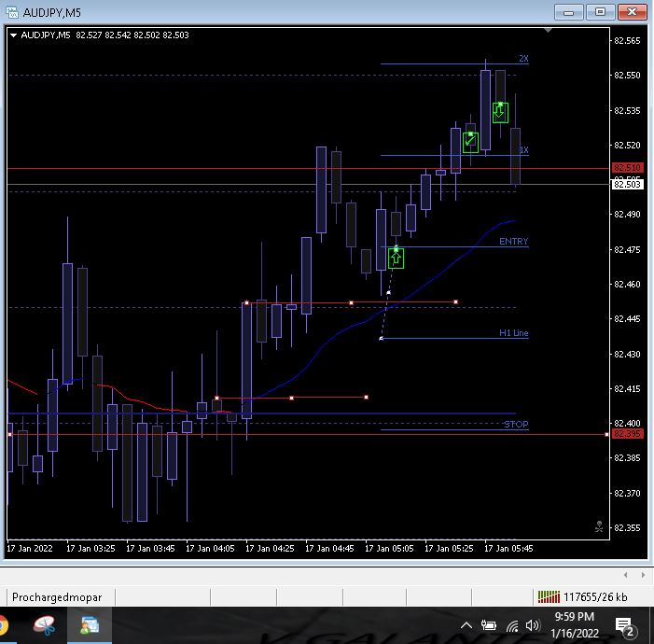Open the MetaTrader taskbar icon
Screen dimensions: 654x644
(90, 625)
